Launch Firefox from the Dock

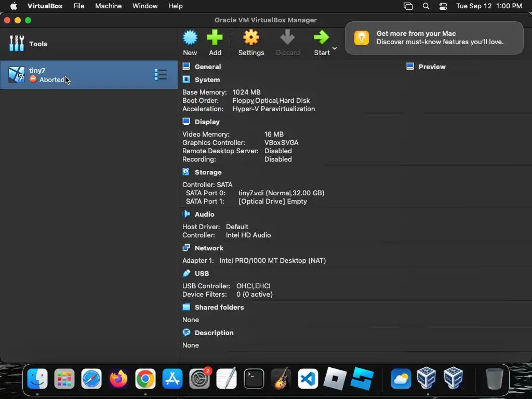(118, 379)
